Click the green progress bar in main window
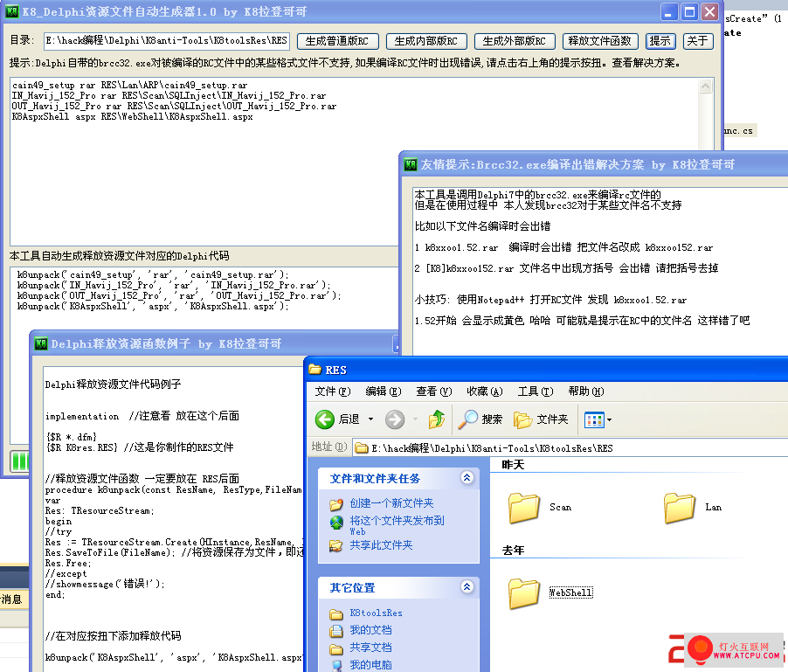 20,461
